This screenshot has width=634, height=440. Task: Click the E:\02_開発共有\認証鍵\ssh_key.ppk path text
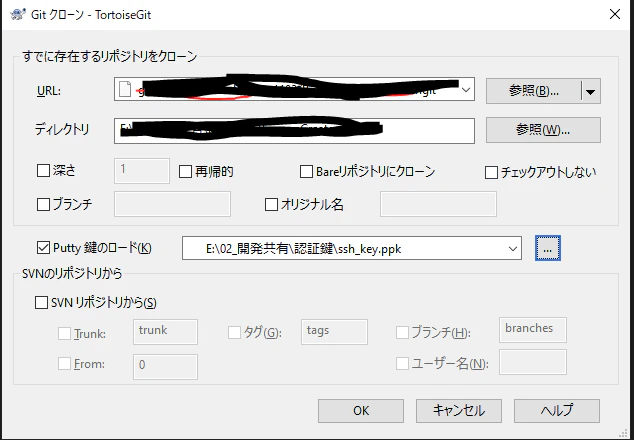point(303,249)
